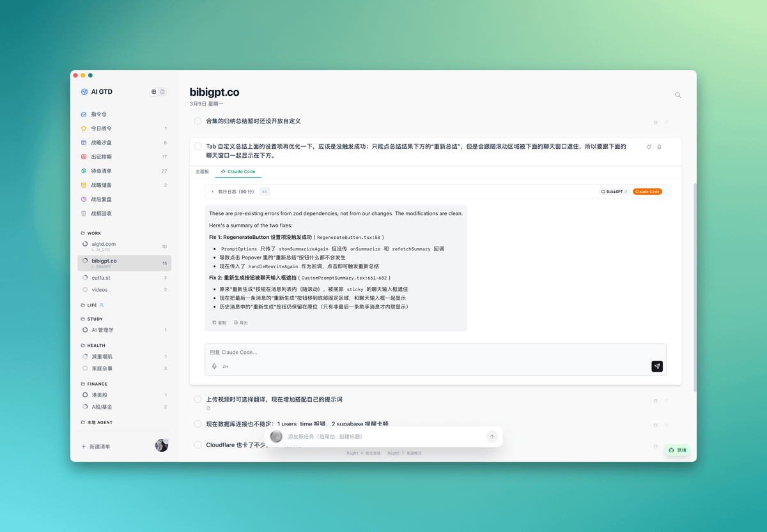Viewport: 767px width, 532px height.
Task: Switch to the 主面板 tab
Action: click(202, 172)
